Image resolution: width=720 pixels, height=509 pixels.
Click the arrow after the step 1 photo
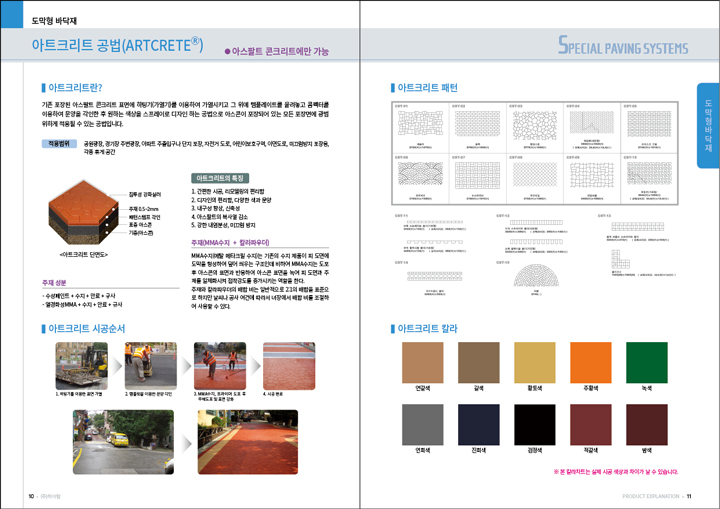(117, 366)
